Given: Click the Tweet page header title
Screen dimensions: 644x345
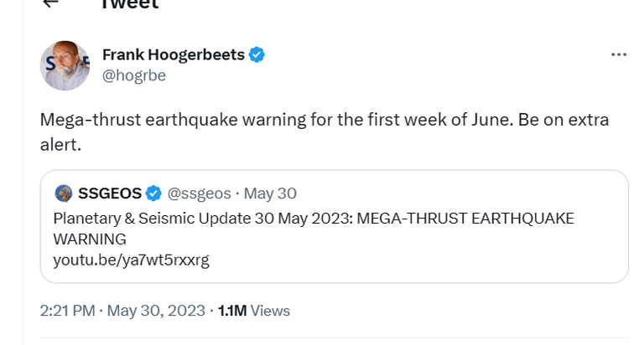Looking at the screenshot, I should tap(129, 4).
